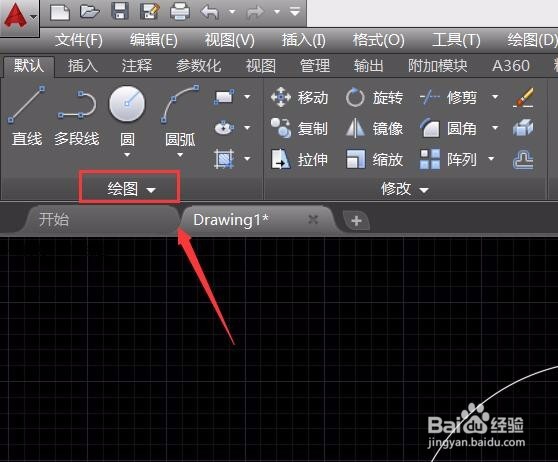Open the Fillet (圆角) dropdown arrow

tap(495, 127)
